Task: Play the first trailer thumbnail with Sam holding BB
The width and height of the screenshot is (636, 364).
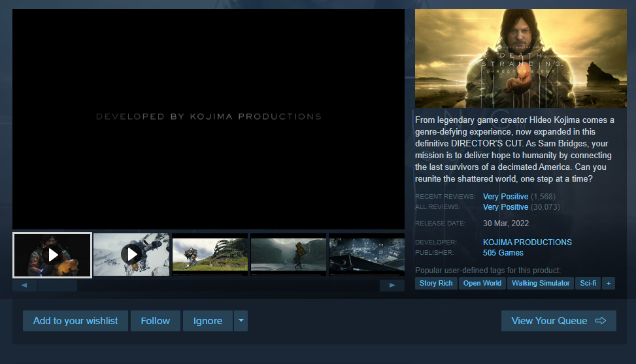Action: click(52, 255)
